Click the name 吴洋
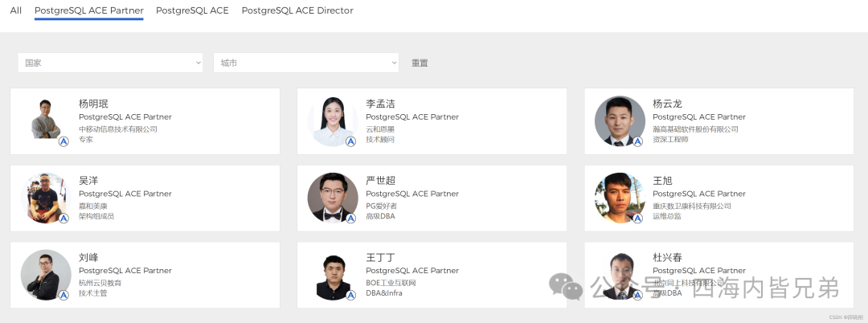 coord(88,181)
